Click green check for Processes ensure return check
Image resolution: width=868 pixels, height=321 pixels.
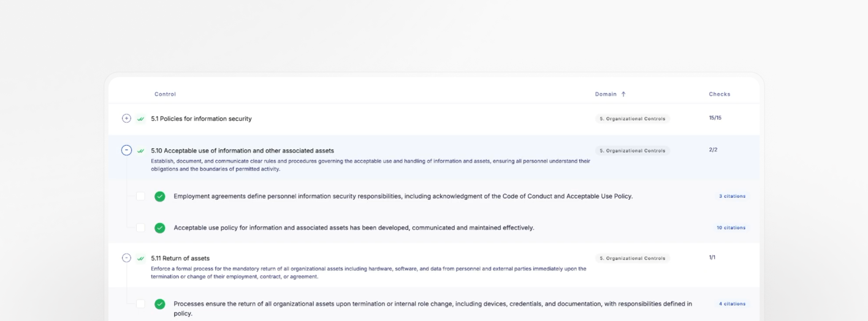point(160,304)
